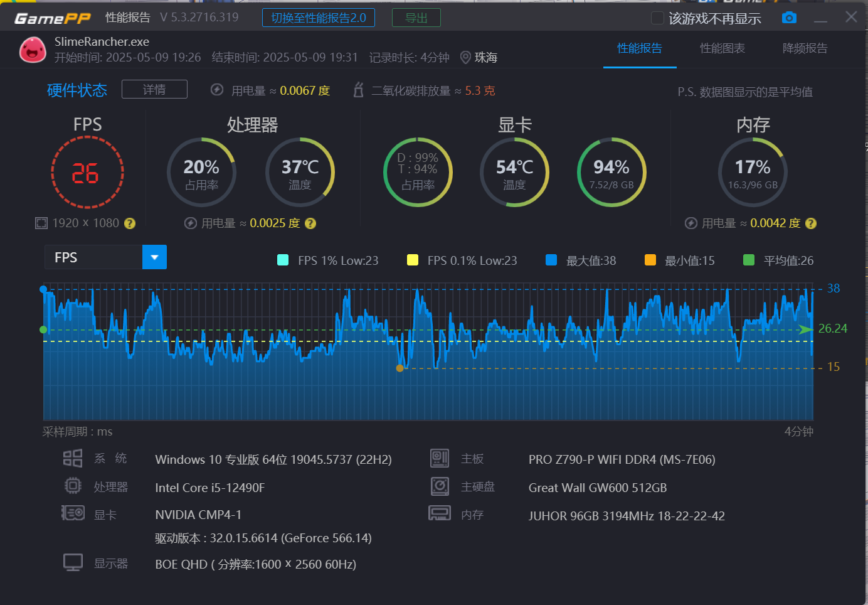
Task: Click the help icon beside 0.0042 度
Action: 811,223
